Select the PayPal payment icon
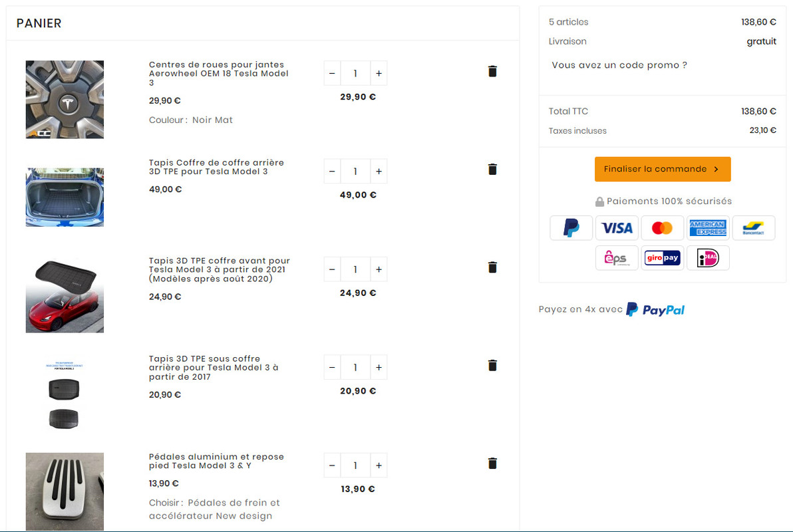Image resolution: width=793 pixels, height=532 pixels. coord(571,228)
